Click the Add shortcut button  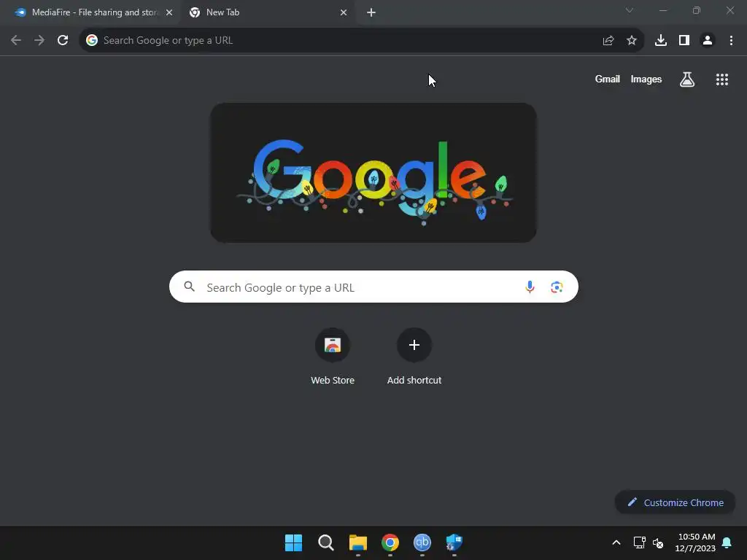414,356
